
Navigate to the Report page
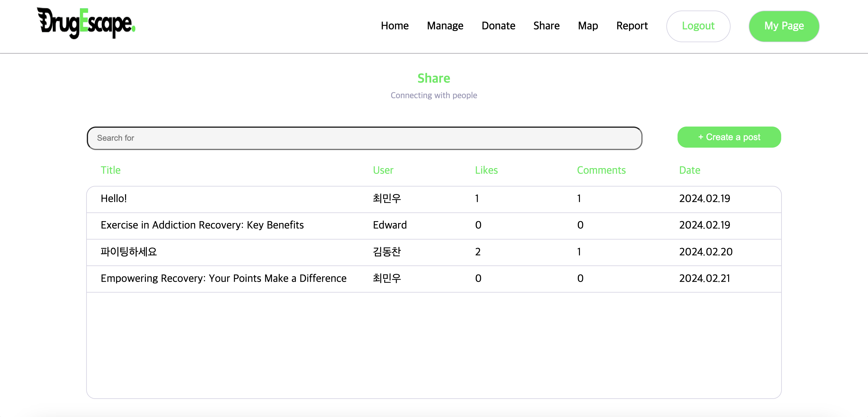[x=632, y=26]
